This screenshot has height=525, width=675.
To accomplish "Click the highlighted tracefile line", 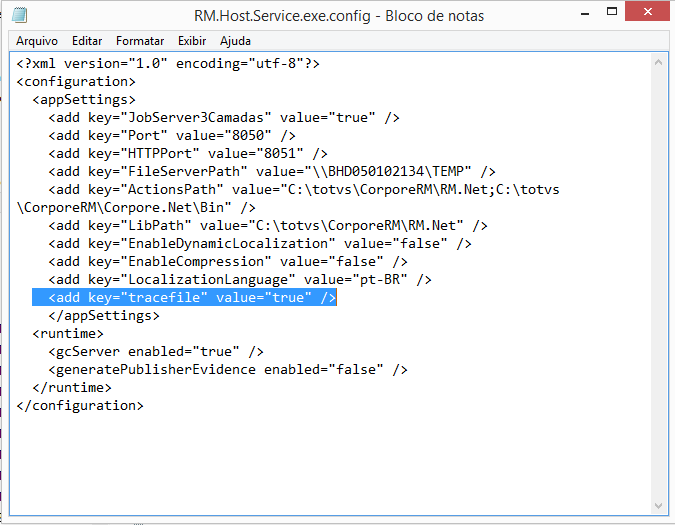I will coord(184,297).
